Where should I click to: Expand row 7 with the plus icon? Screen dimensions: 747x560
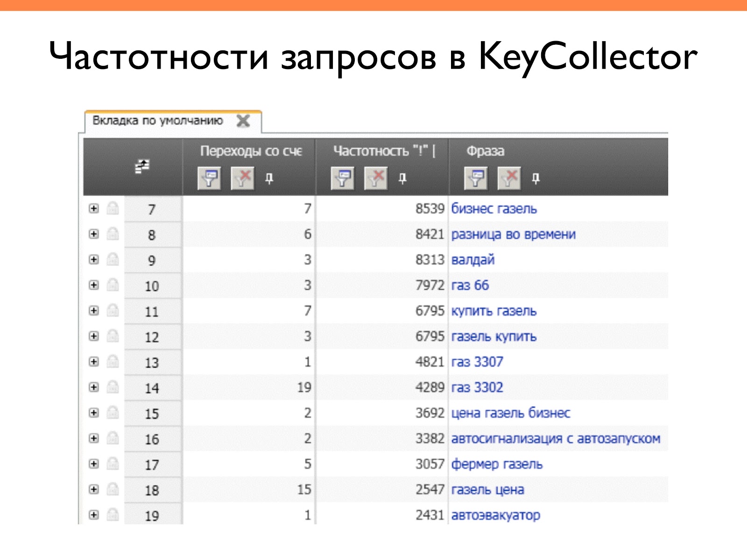coord(94,209)
